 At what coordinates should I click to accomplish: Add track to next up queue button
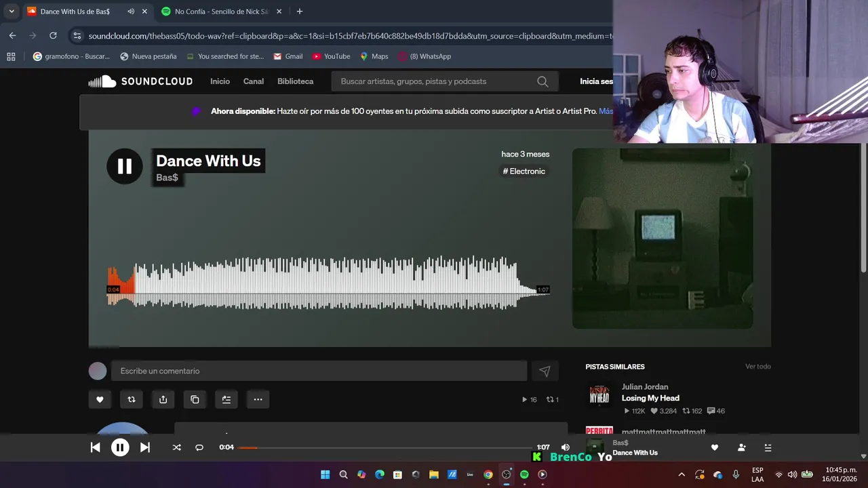click(226, 400)
